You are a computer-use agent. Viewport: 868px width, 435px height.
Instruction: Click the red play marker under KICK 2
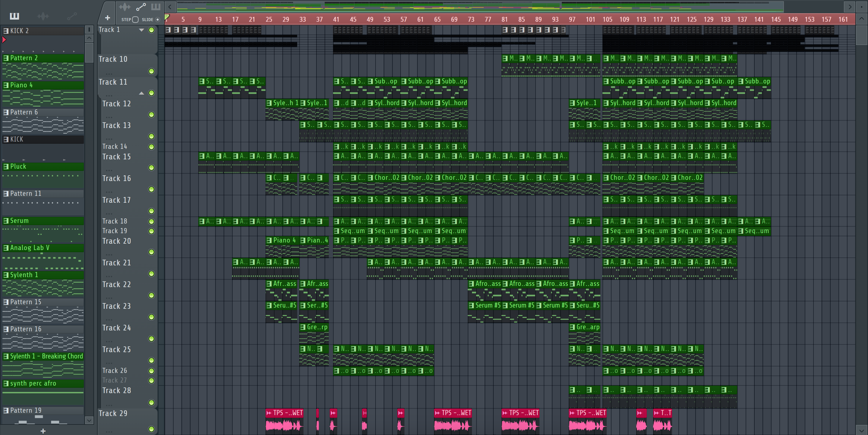coord(4,40)
